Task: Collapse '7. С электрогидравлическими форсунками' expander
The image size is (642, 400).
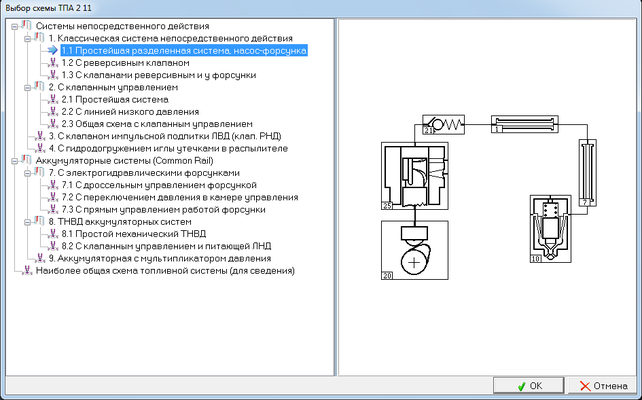Action: pyautogui.click(x=28, y=173)
